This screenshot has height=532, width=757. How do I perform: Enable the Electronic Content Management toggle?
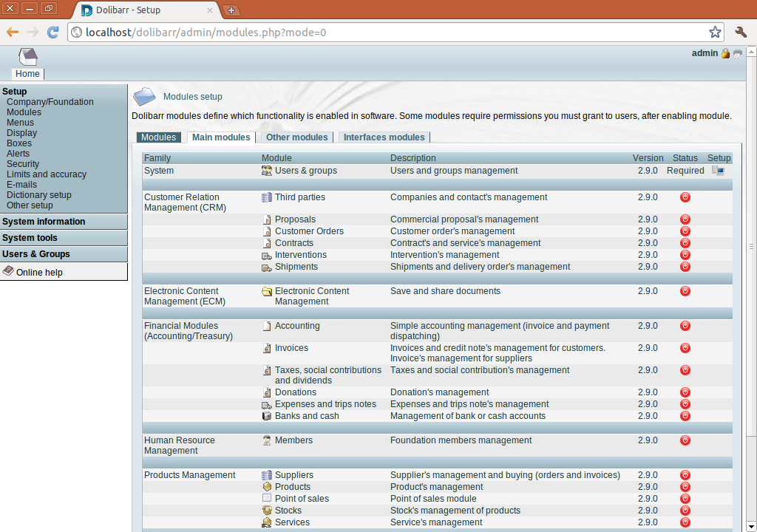[685, 291]
